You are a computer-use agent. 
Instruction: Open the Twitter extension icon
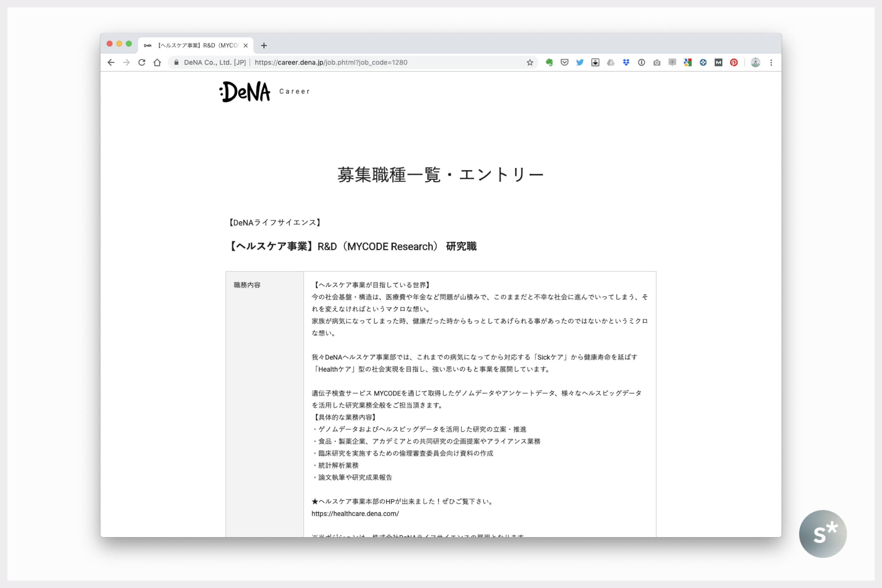tap(580, 63)
